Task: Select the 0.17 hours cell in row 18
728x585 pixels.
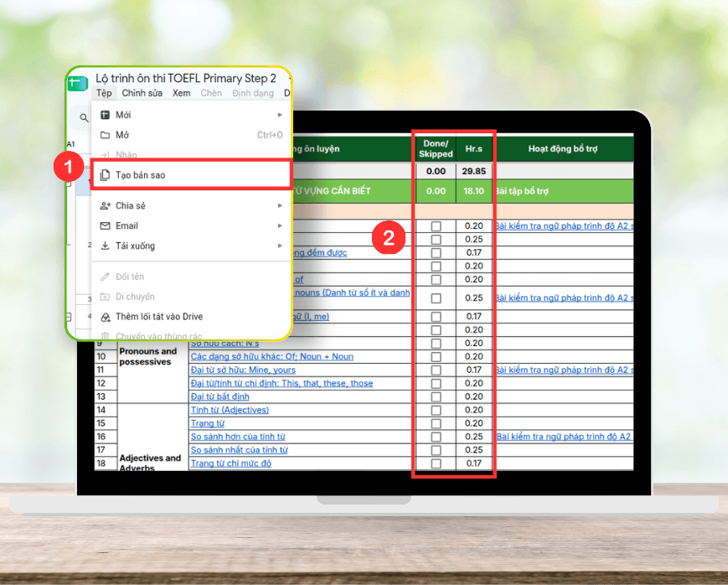Action: (474, 463)
